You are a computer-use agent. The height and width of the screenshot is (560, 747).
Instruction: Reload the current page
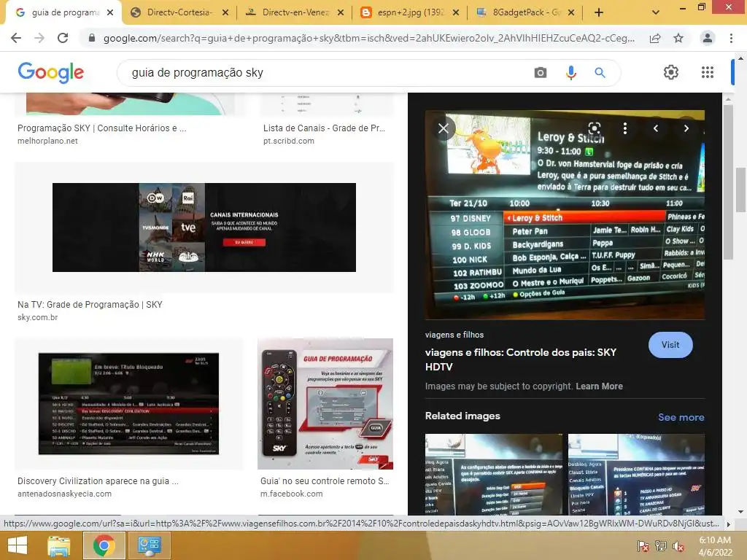[x=63, y=38]
